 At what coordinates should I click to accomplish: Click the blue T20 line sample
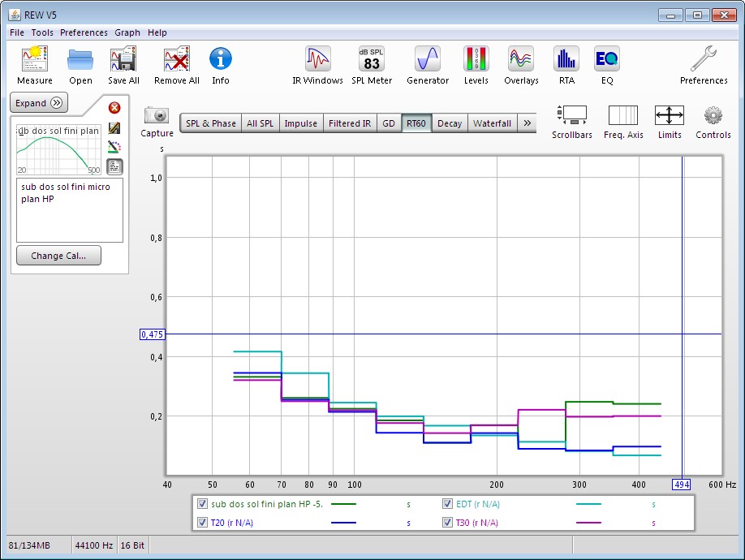[x=343, y=523]
